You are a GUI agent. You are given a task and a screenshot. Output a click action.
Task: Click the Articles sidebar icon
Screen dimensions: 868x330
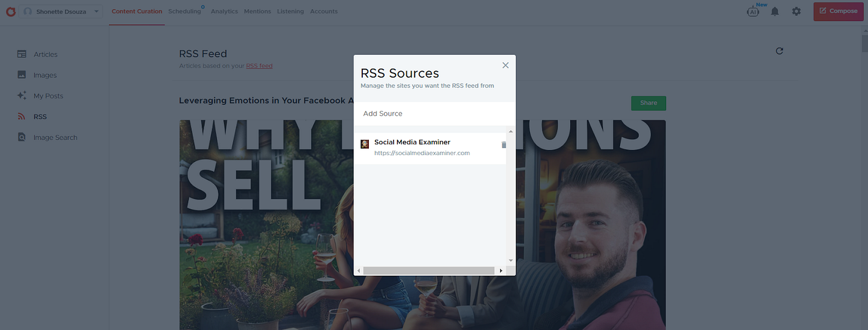click(x=22, y=54)
